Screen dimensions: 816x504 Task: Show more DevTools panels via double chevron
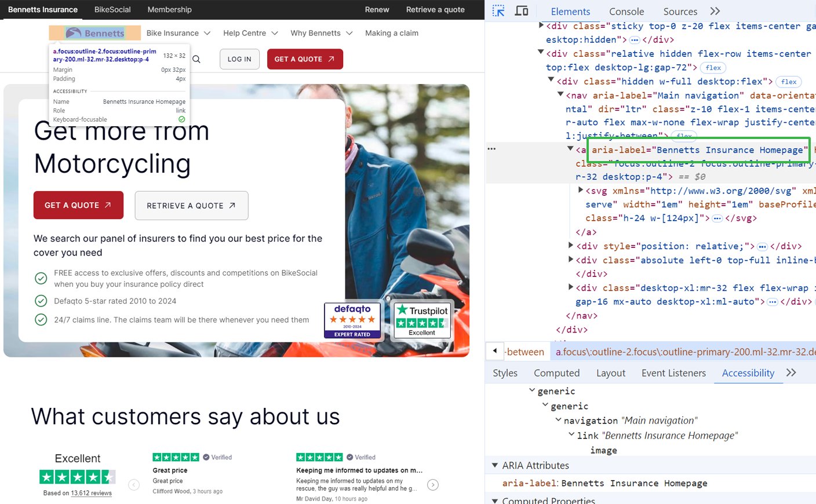715,11
